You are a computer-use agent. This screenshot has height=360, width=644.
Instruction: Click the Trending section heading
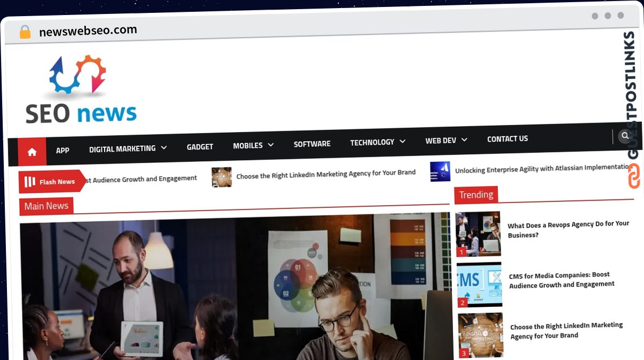[x=476, y=195]
